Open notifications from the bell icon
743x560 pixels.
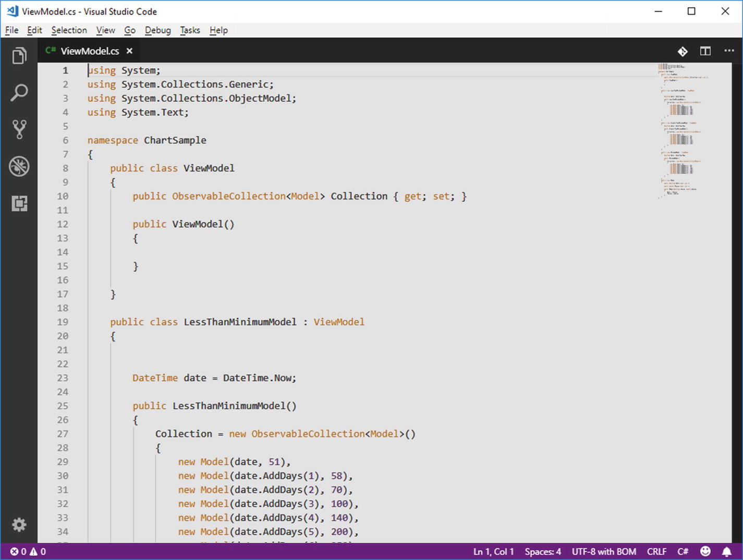727,551
